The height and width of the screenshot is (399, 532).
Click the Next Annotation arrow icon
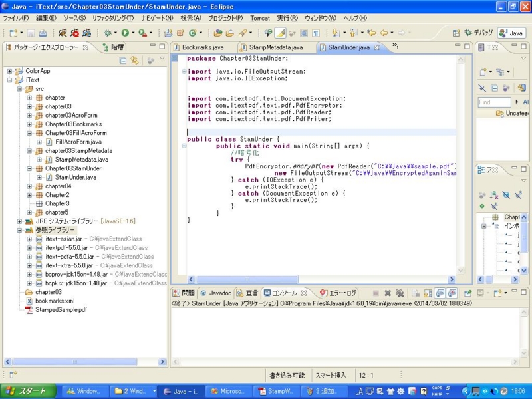tap(336, 33)
